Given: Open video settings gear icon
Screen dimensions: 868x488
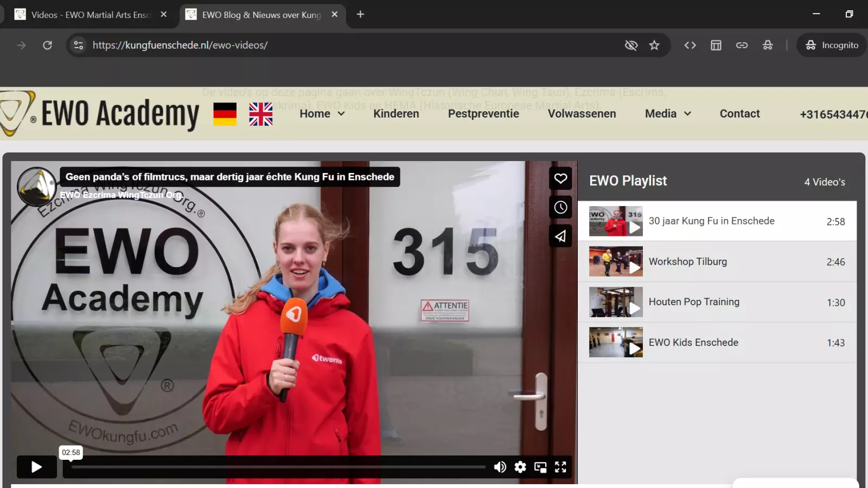Looking at the screenshot, I should pyautogui.click(x=520, y=467).
